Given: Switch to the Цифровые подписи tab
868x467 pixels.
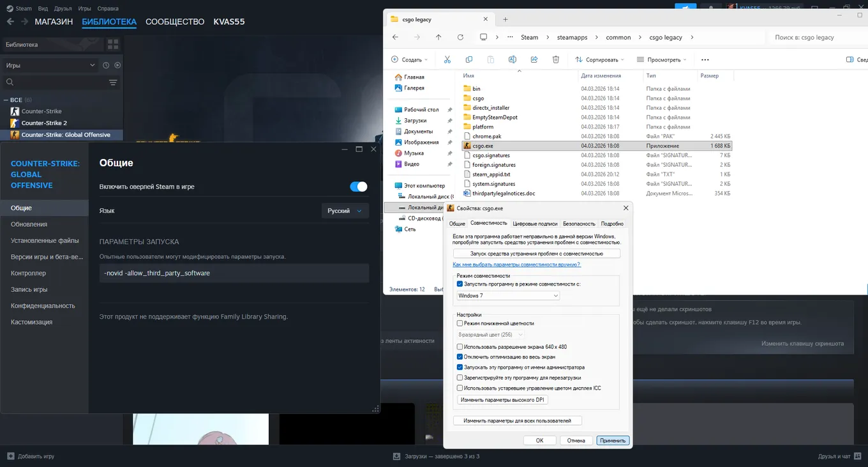Looking at the screenshot, I should point(535,224).
